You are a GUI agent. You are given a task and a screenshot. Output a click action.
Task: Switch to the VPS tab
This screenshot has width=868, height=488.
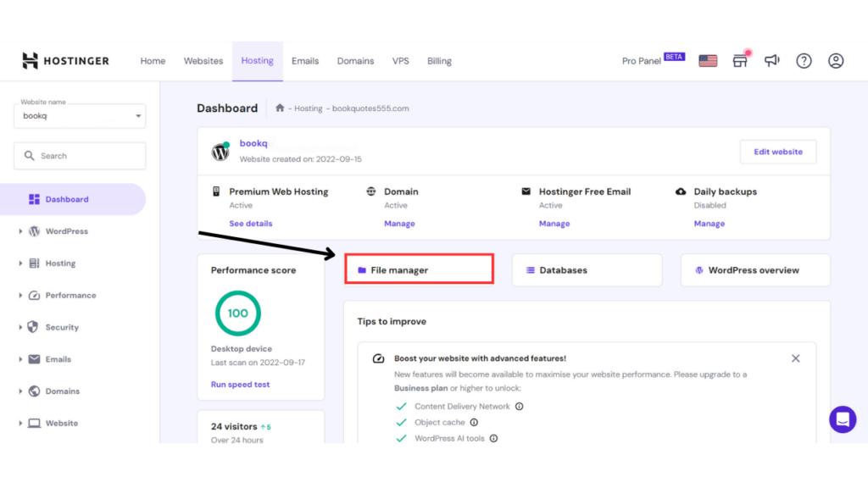[401, 61]
